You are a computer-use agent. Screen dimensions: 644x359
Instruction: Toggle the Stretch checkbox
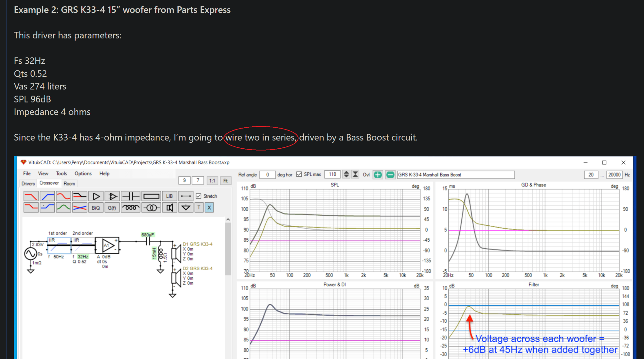[198, 196]
